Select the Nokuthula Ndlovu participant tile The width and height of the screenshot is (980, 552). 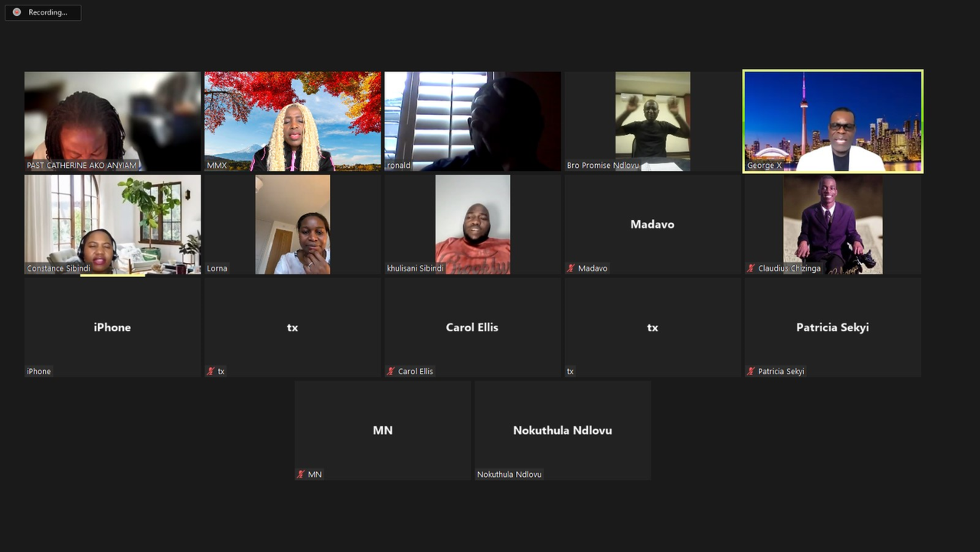(x=562, y=430)
